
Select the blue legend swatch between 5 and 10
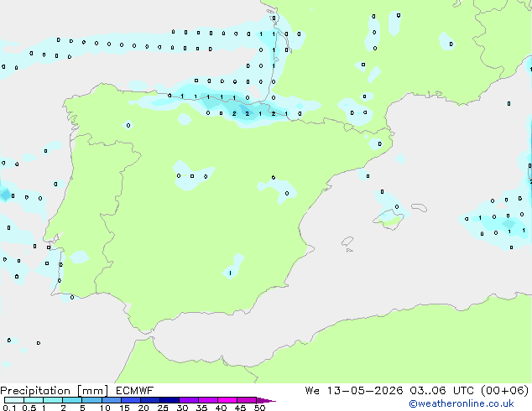point(91,400)
